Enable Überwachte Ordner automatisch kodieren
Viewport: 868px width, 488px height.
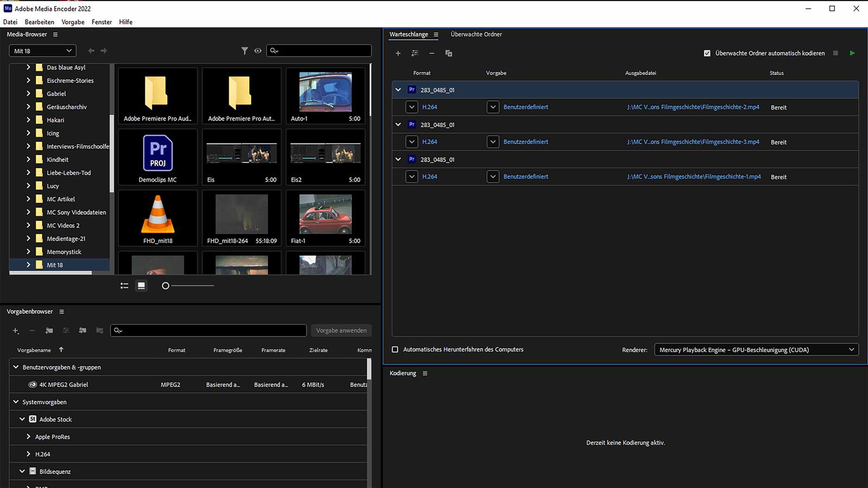(707, 53)
